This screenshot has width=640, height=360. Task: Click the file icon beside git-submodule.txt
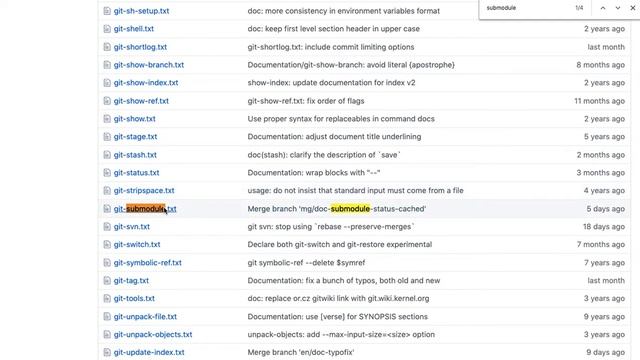pyautogui.click(x=107, y=209)
